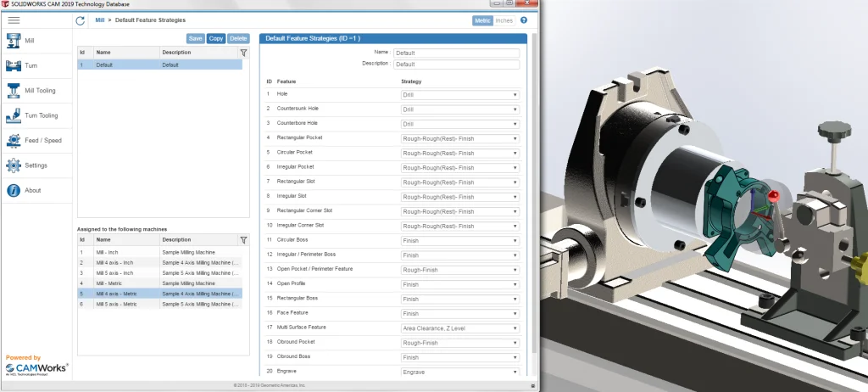Open the Mill section icon
Image resolution: width=868 pixels, height=392 pixels.
[x=14, y=41]
